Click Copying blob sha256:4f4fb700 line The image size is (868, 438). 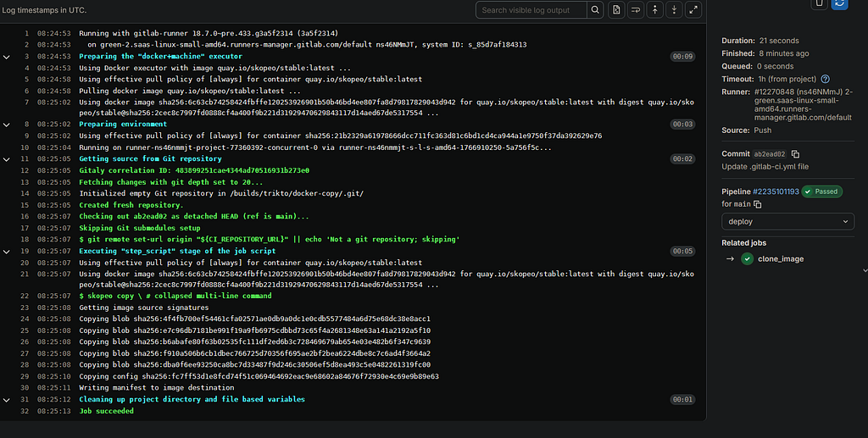(x=254, y=319)
